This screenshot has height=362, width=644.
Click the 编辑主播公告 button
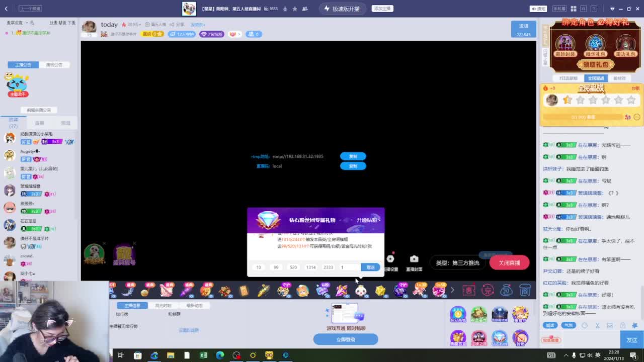pyautogui.click(x=39, y=110)
